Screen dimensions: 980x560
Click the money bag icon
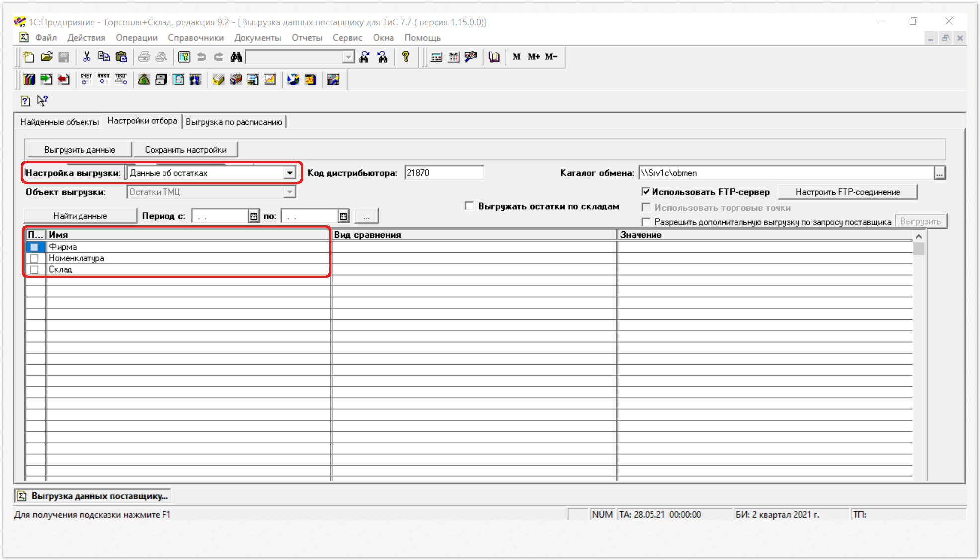click(144, 79)
